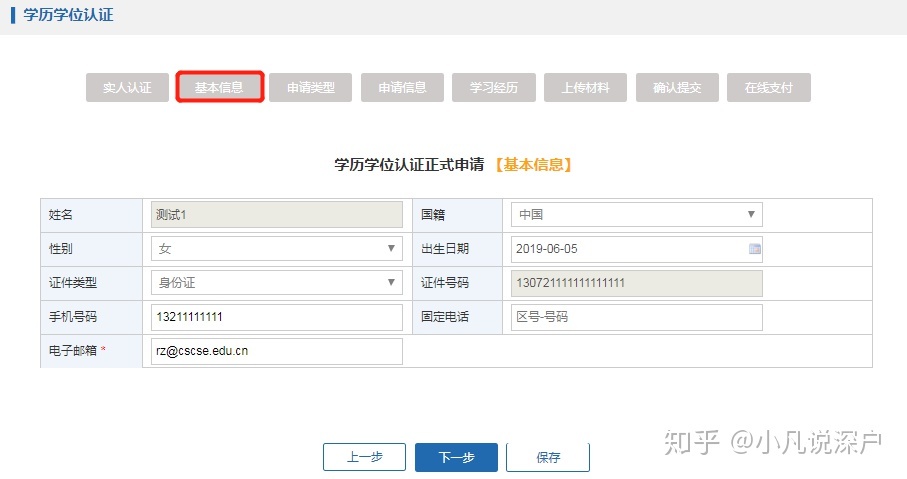Viewport: 907px width, 479px height.
Task: Click the 电子邮箱 label cell
Action: [91, 351]
